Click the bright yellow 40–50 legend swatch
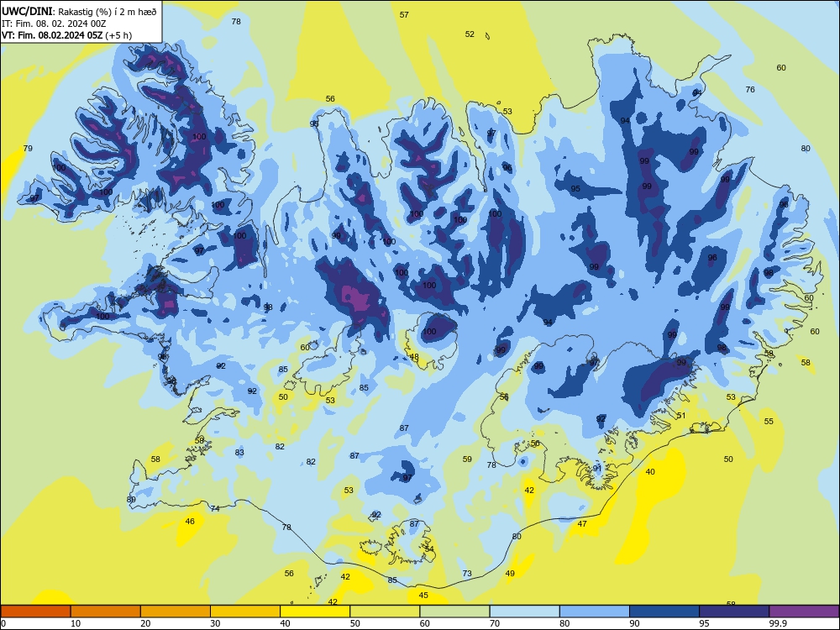 pyautogui.click(x=315, y=612)
